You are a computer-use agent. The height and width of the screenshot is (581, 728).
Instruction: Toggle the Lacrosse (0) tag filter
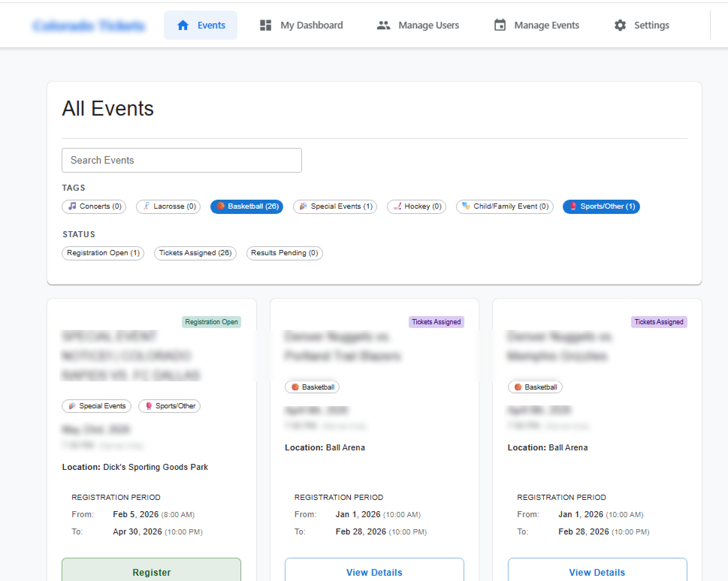coord(168,206)
